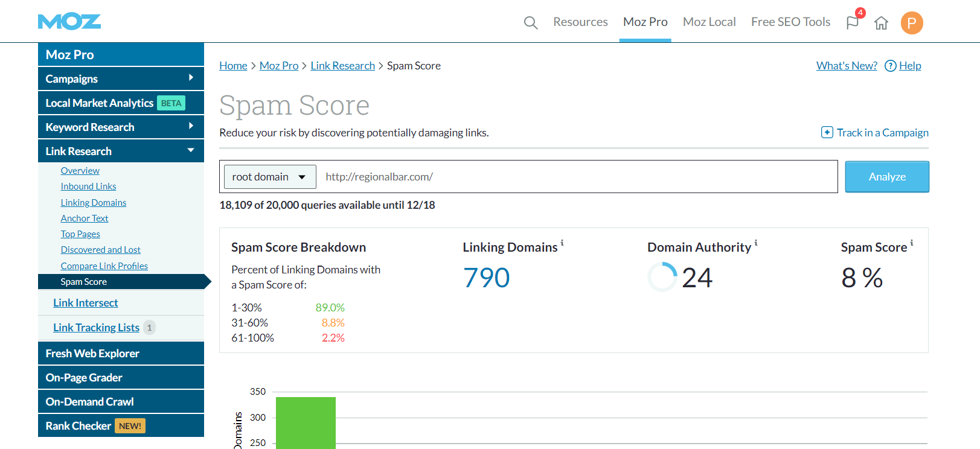The width and height of the screenshot is (980, 449).
Task: Show Spam Score info tooltip icon
Action: tap(912, 243)
